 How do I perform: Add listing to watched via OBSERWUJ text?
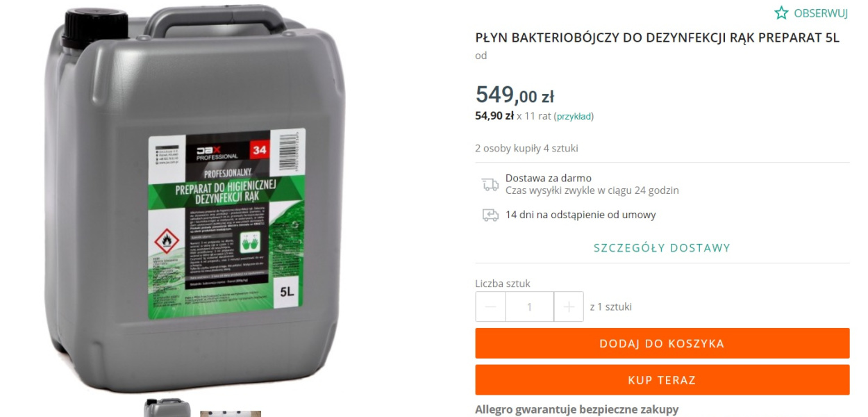tap(821, 13)
